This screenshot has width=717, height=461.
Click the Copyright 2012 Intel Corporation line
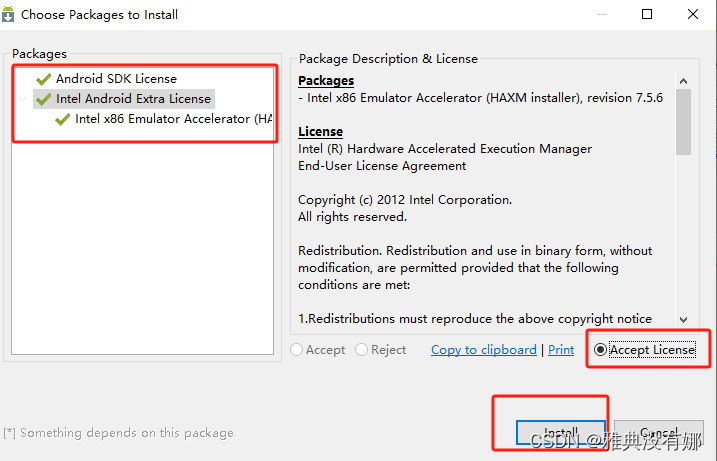(405, 200)
